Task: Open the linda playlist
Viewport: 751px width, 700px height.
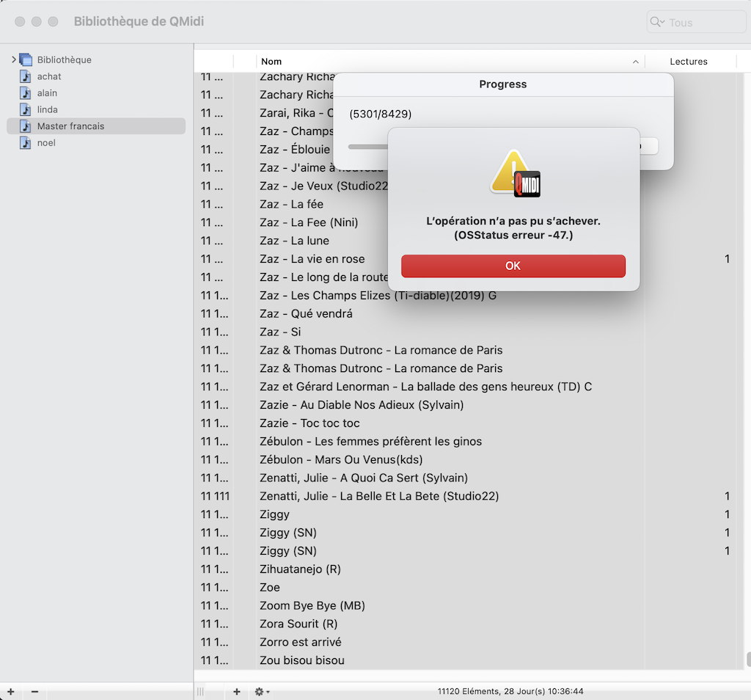Action: click(x=48, y=109)
